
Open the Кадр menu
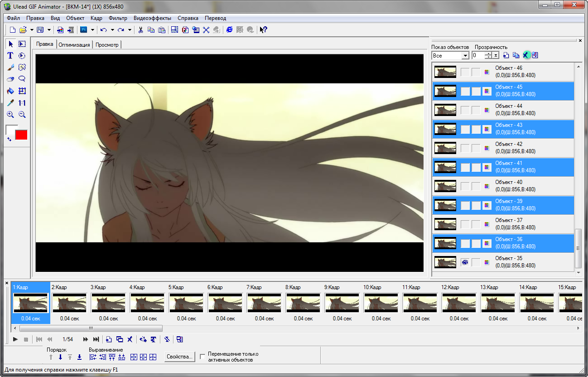(96, 18)
